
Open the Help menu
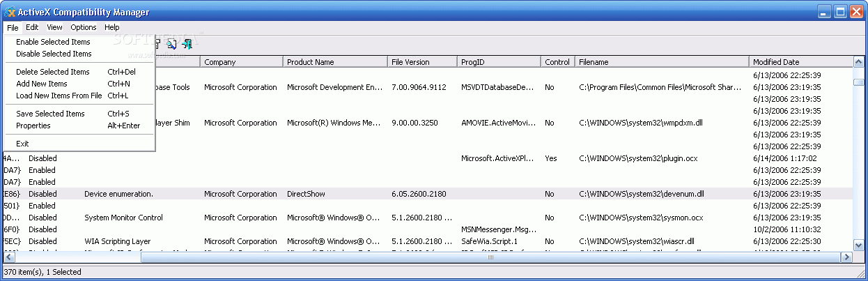[112, 27]
